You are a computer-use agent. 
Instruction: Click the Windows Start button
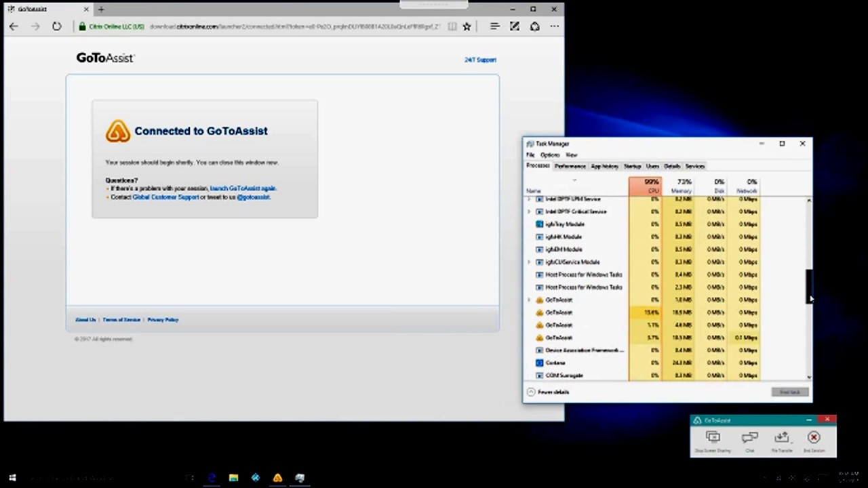tap(12, 478)
